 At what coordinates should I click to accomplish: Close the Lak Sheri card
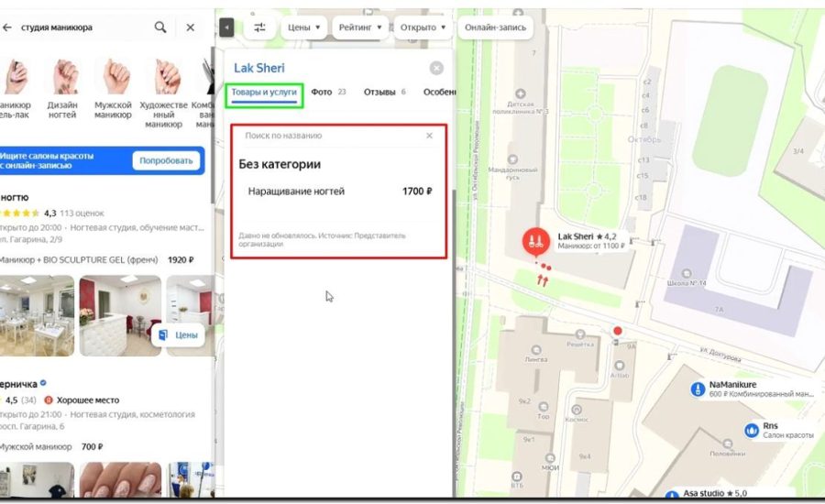coord(436,68)
